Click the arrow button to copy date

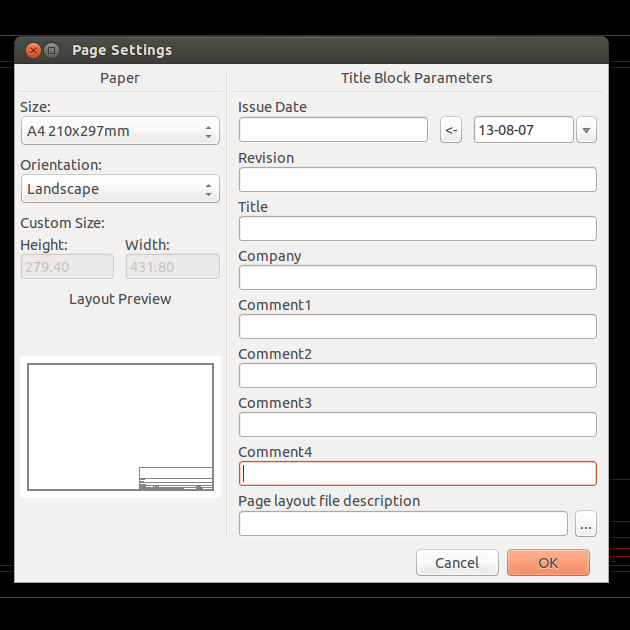(x=451, y=130)
